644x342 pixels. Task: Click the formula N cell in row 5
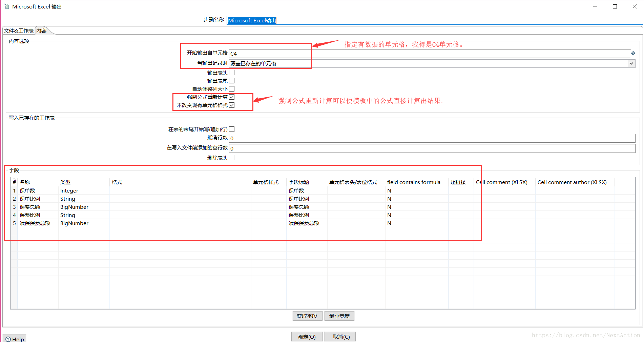click(x=417, y=223)
